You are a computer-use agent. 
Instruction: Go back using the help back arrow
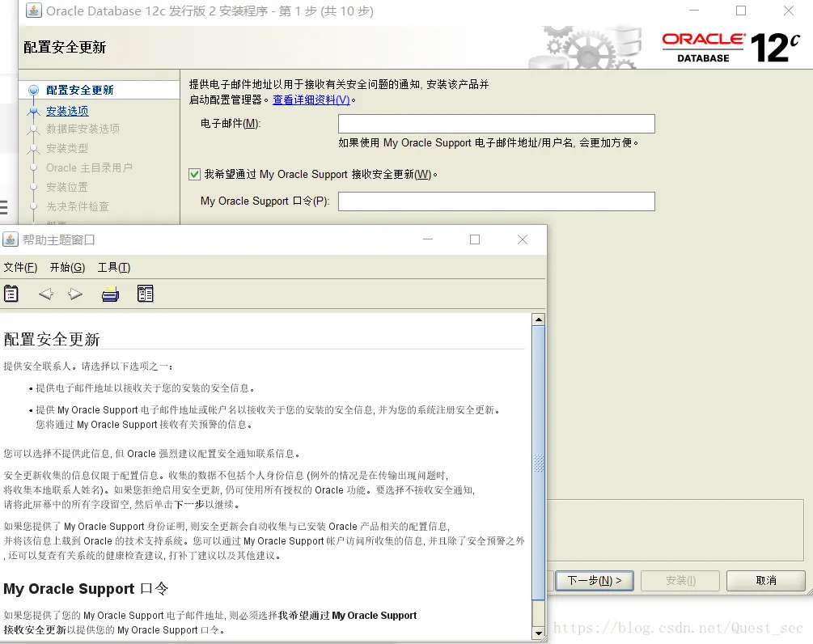45,294
